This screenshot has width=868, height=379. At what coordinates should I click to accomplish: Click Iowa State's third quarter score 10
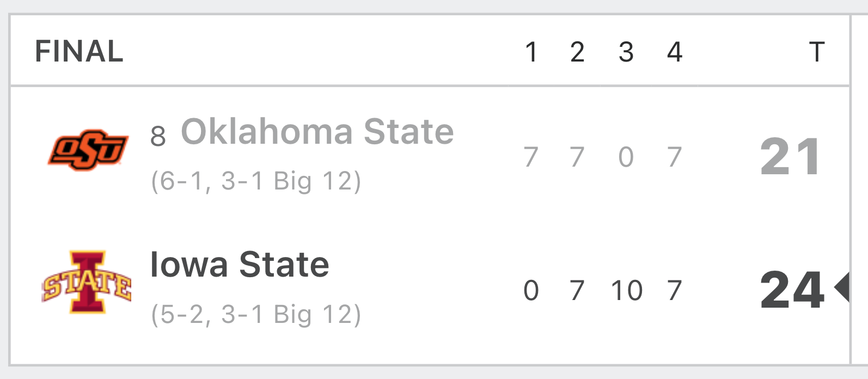(x=627, y=290)
